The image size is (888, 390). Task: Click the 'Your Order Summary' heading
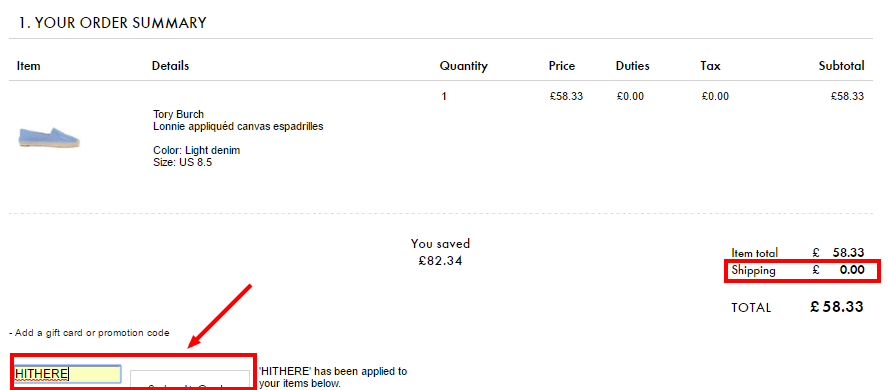click(x=112, y=23)
